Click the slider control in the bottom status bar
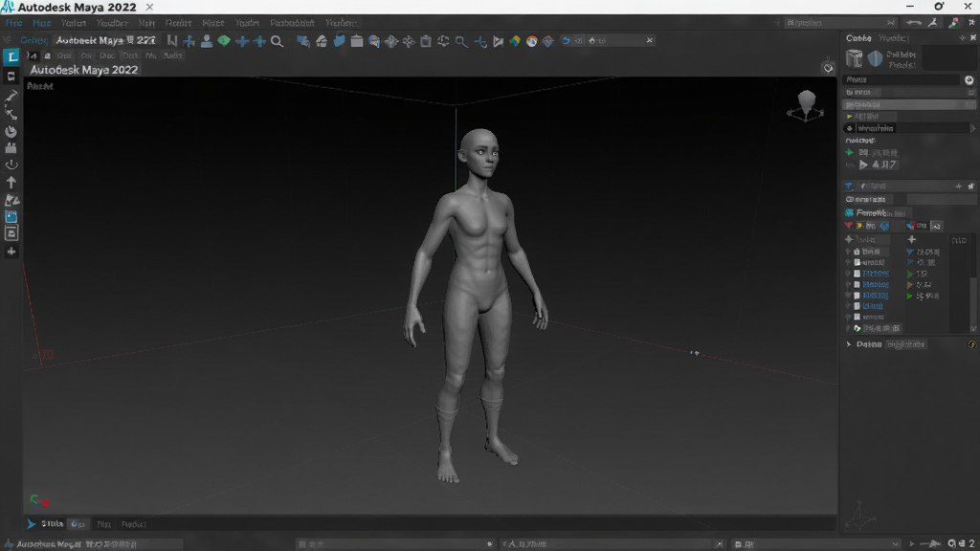980x551 pixels. click(x=931, y=544)
